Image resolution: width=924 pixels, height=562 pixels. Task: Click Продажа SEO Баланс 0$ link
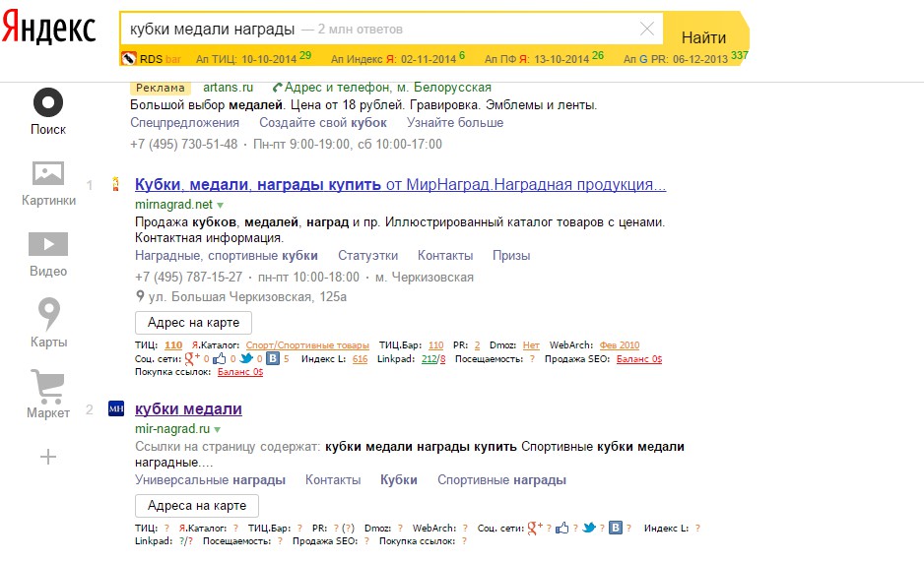click(x=639, y=359)
